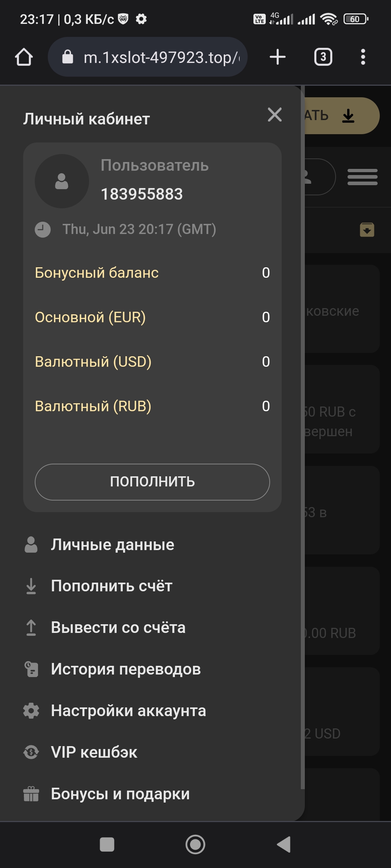Screen dimensions: 391x868
Task: Tap the browser home icon
Action: click(x=24, y=57)
